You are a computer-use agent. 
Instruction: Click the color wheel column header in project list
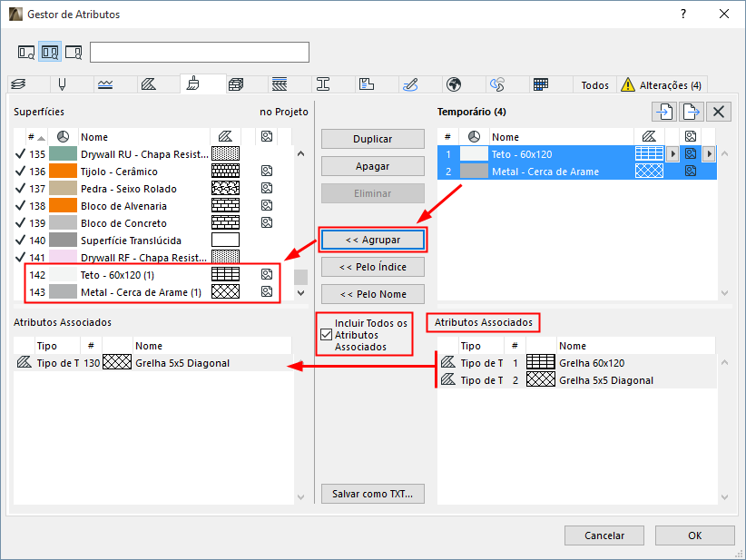pos(64,137)
